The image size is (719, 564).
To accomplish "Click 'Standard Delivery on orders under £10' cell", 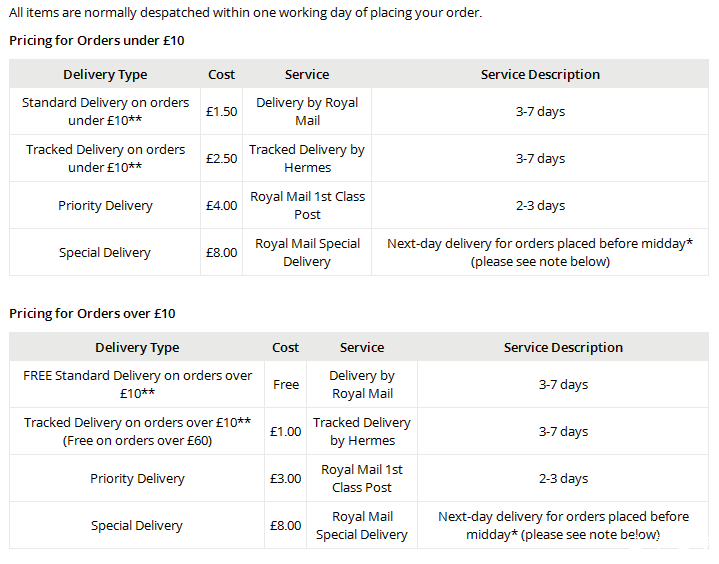I will click(x=105, y=111).
